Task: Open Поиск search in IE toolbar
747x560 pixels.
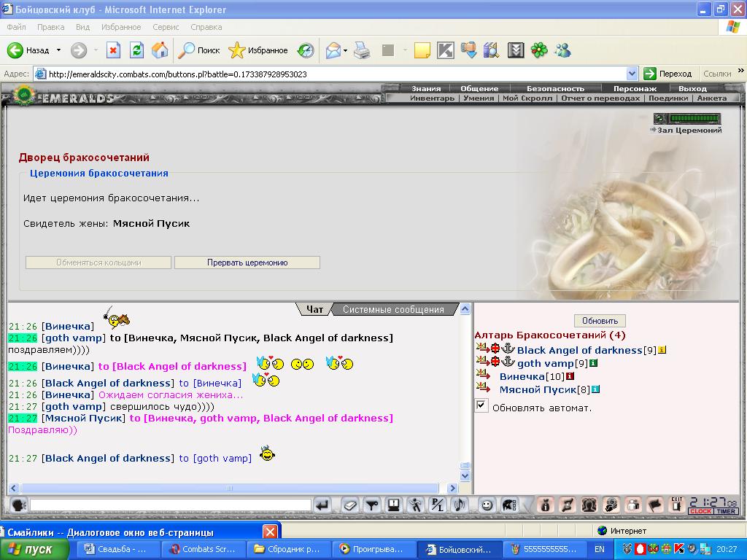Action: (x=199, y=50)
